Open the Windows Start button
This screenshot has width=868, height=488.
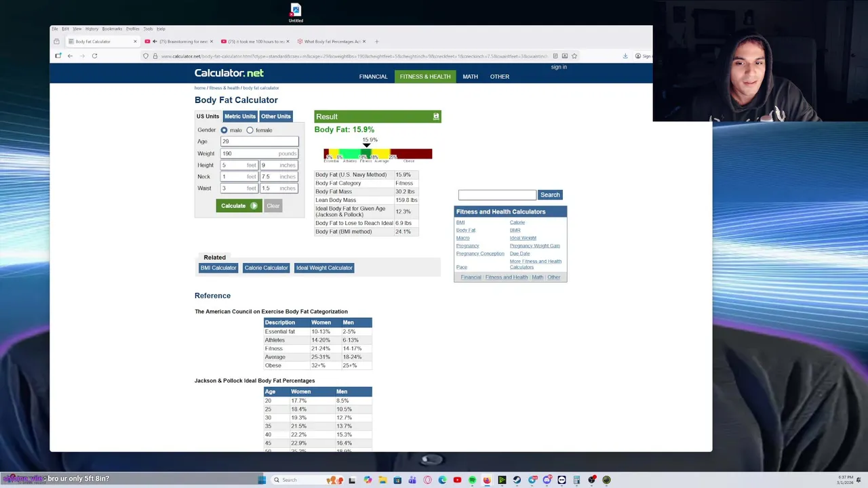tap(262, 480)
